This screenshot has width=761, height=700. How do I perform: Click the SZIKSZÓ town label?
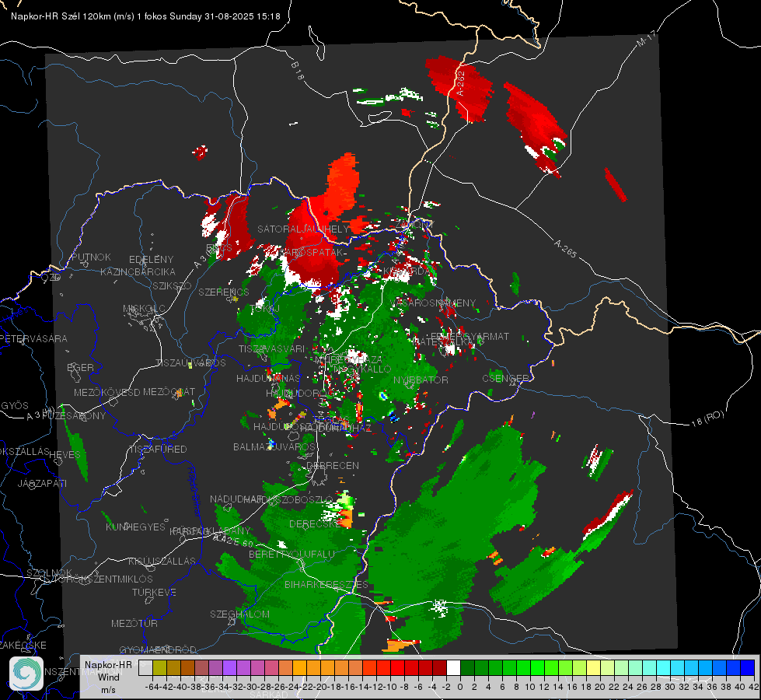pyautogui.click(x=173, y=285)
